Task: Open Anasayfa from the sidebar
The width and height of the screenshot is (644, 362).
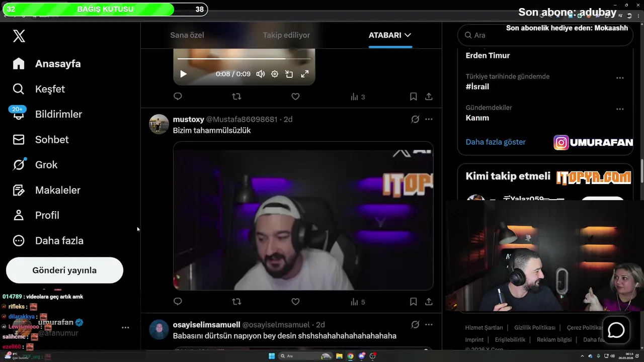Action: pos(47,64)
